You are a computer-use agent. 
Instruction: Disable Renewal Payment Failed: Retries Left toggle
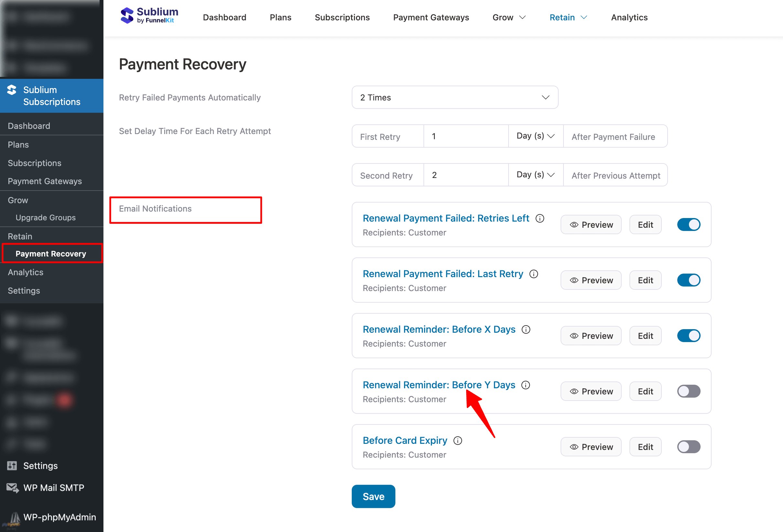pos(688,224)
